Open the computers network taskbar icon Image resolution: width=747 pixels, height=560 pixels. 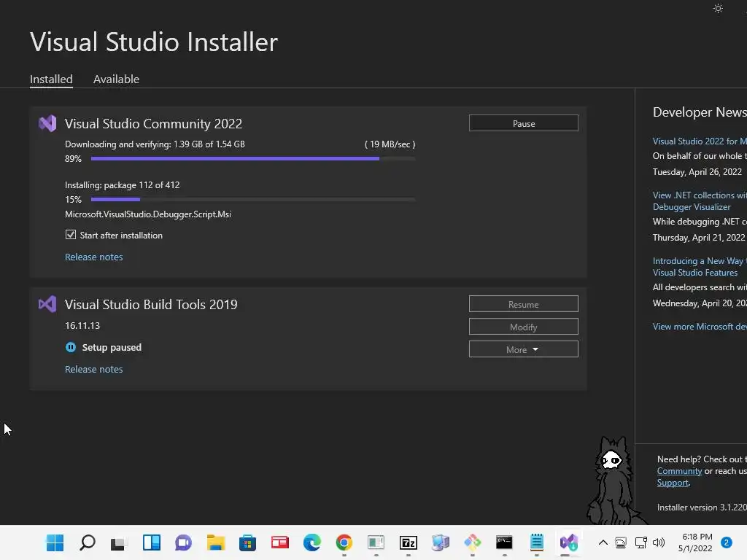pos(440,542)
